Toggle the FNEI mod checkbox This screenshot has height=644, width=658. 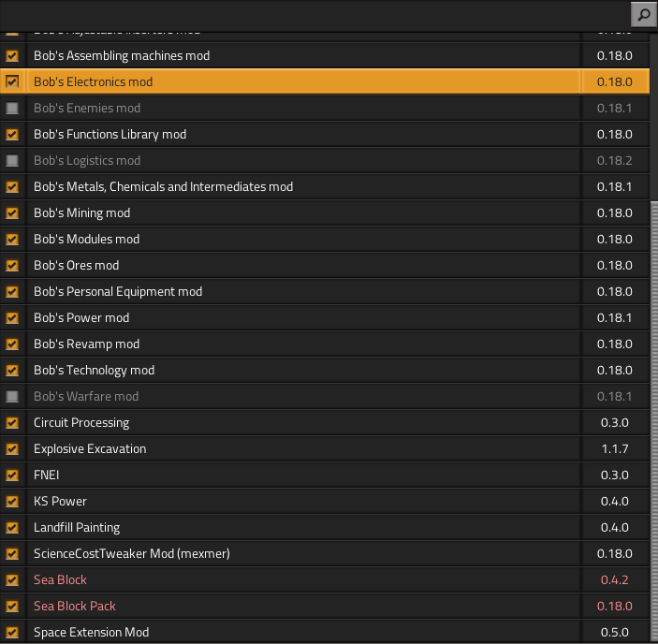(x=12, y=476)
